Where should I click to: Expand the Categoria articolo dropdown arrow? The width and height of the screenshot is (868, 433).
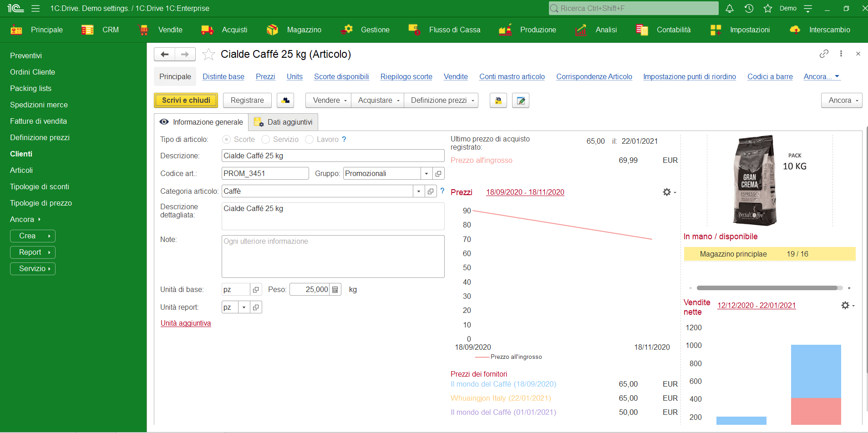[419, 191]
